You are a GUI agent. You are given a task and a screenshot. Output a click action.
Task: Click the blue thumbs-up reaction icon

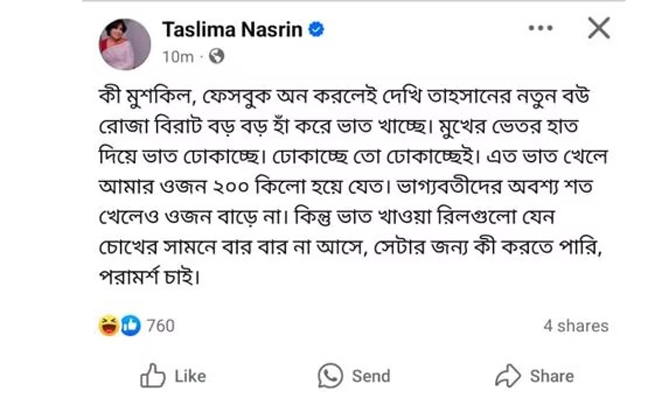[x=131, y=325]
